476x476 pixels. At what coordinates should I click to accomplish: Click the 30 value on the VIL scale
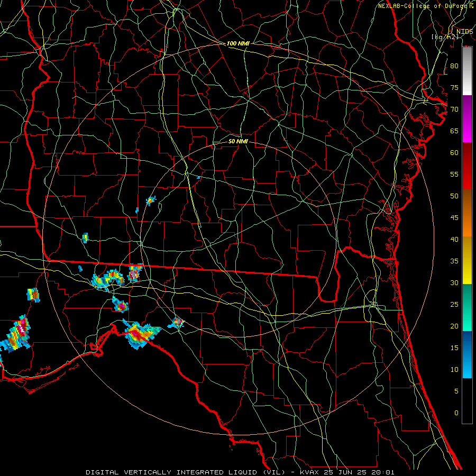pyautogui.click(x=454, y=282)
